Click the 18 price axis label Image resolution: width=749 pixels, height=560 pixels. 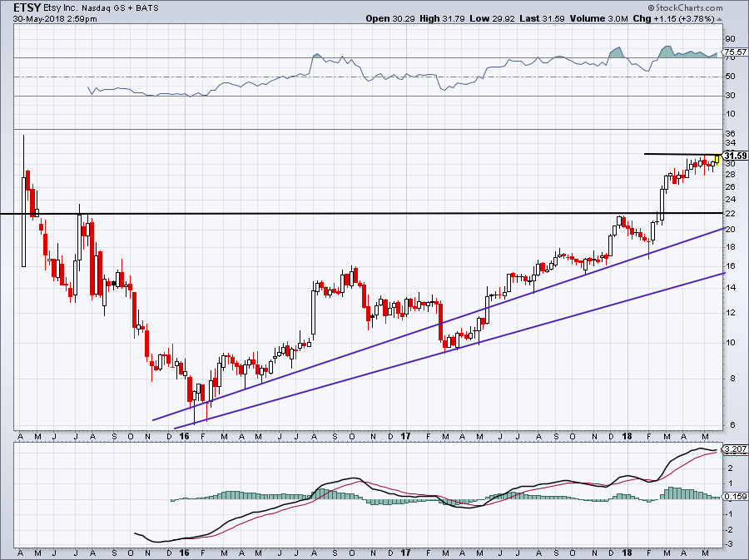731,247
